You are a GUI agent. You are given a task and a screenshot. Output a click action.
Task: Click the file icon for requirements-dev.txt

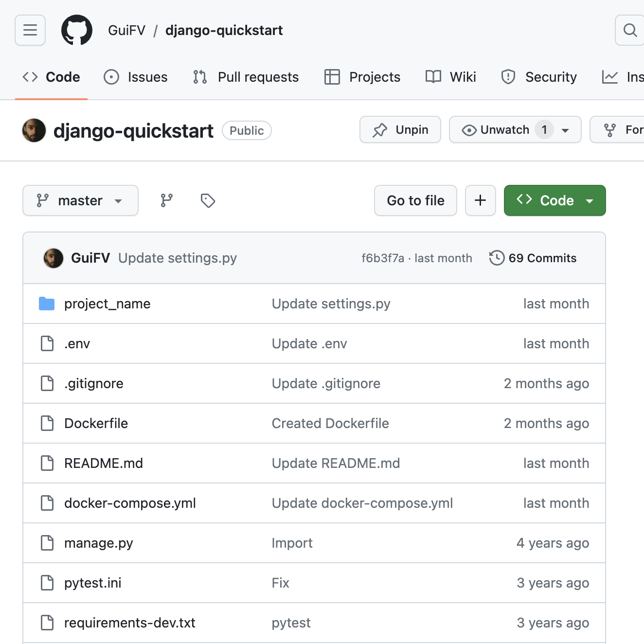point(47,623)
